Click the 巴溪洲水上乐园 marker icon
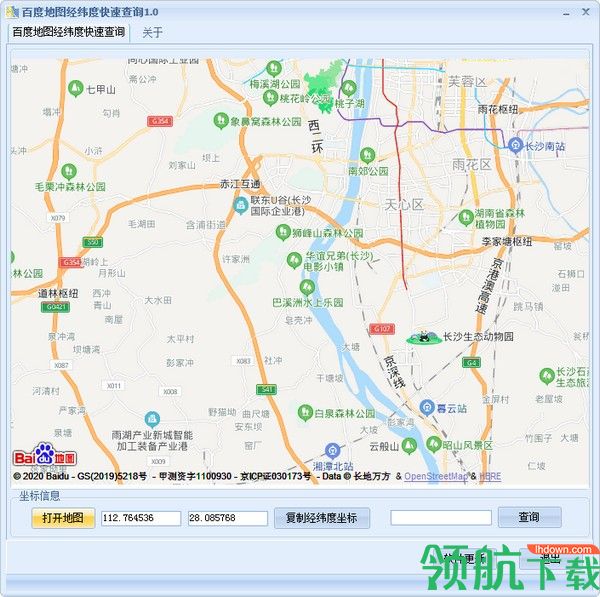Viewport: 600px width, 597px height. click(307, 287)
